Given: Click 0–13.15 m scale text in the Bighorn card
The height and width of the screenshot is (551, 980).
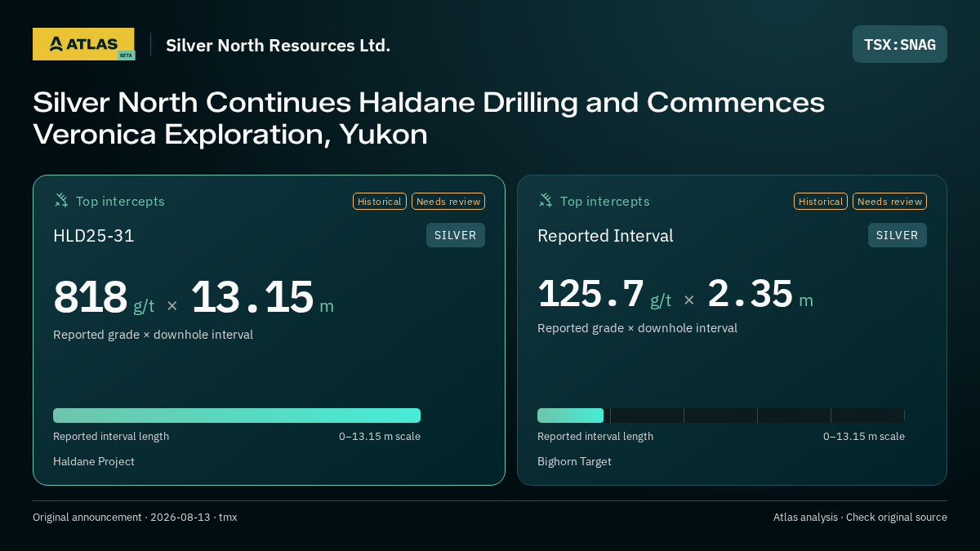Looking at the screenshot, I should (864, 436).
